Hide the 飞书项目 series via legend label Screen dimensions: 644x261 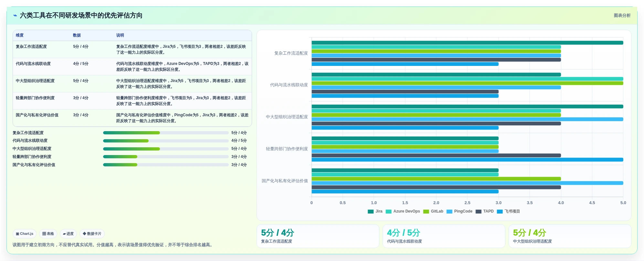512,211
